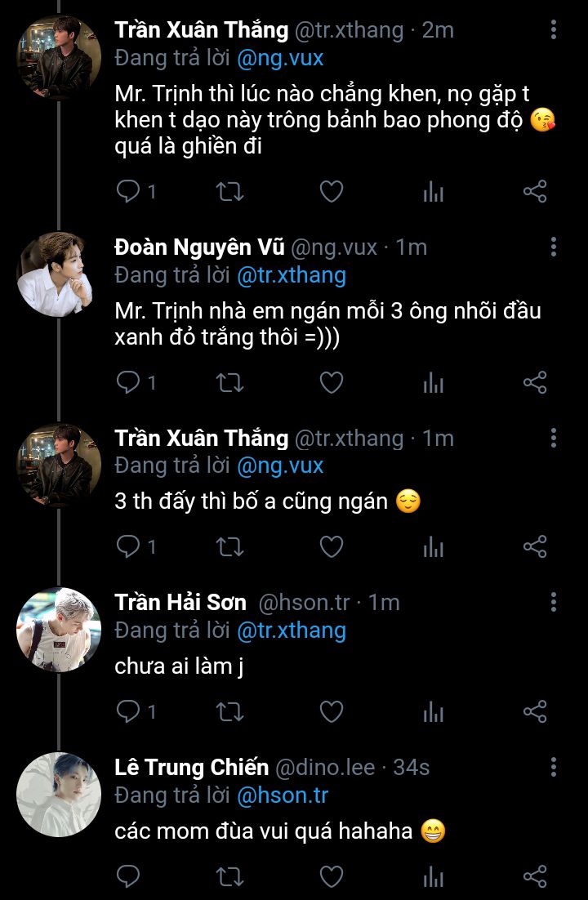Open the @hson.tr mention link

(283, 795)
